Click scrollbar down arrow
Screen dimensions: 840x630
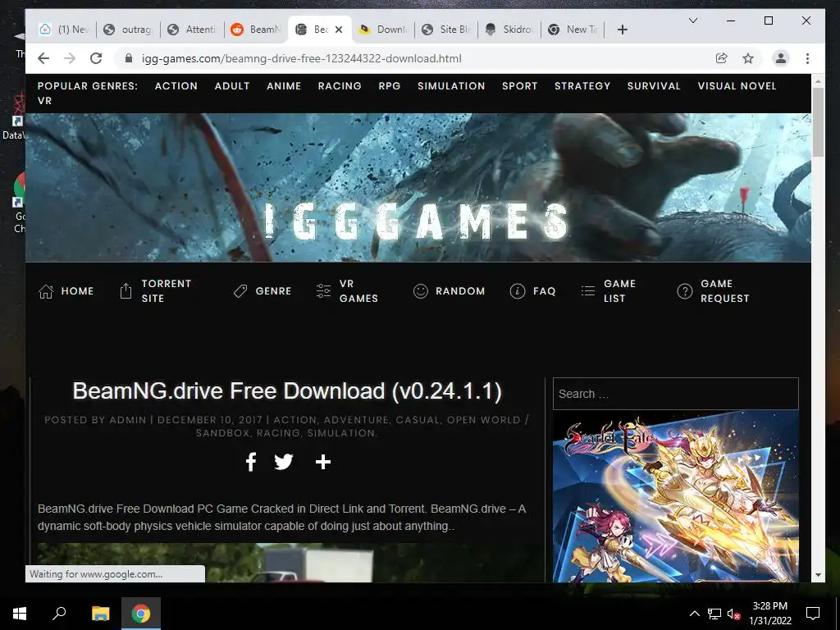pyautogui.click(x=818, y=575)
